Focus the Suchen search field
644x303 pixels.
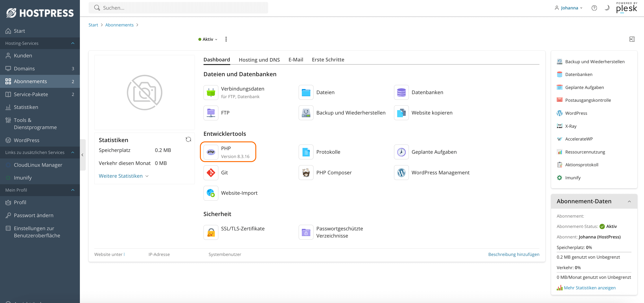pos(178,8)
